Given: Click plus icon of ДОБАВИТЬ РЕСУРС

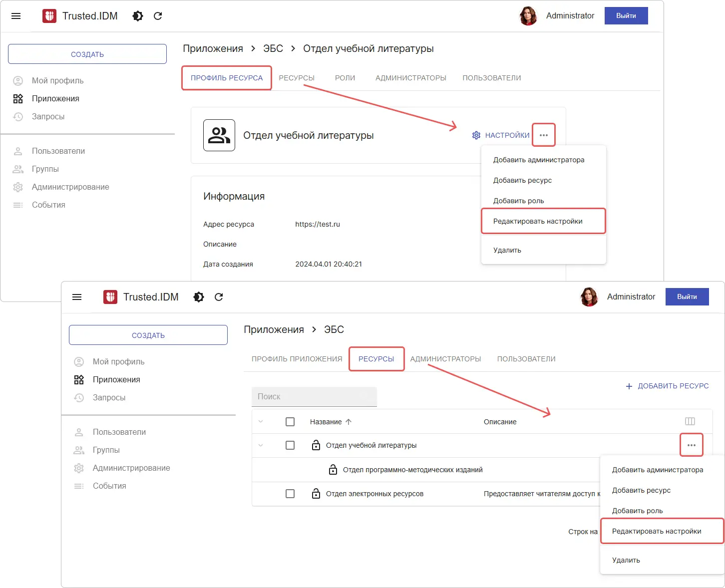Looking at the screenshot, I should pyautogui.click(x=629, y=386).
